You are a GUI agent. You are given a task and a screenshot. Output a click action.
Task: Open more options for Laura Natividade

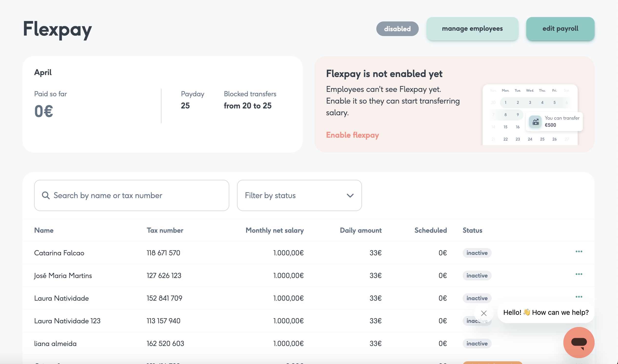coord(579,297)
